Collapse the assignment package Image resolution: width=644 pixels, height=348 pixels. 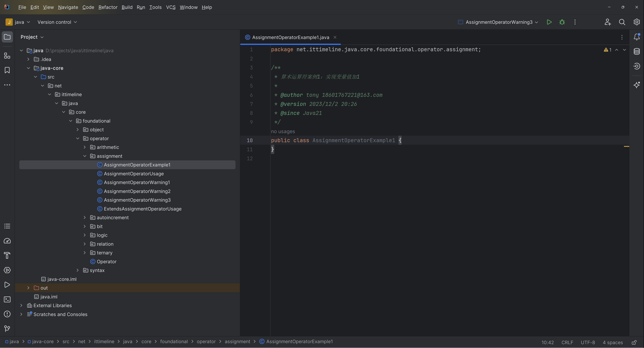pyautogui.click(x=85, y=156)
